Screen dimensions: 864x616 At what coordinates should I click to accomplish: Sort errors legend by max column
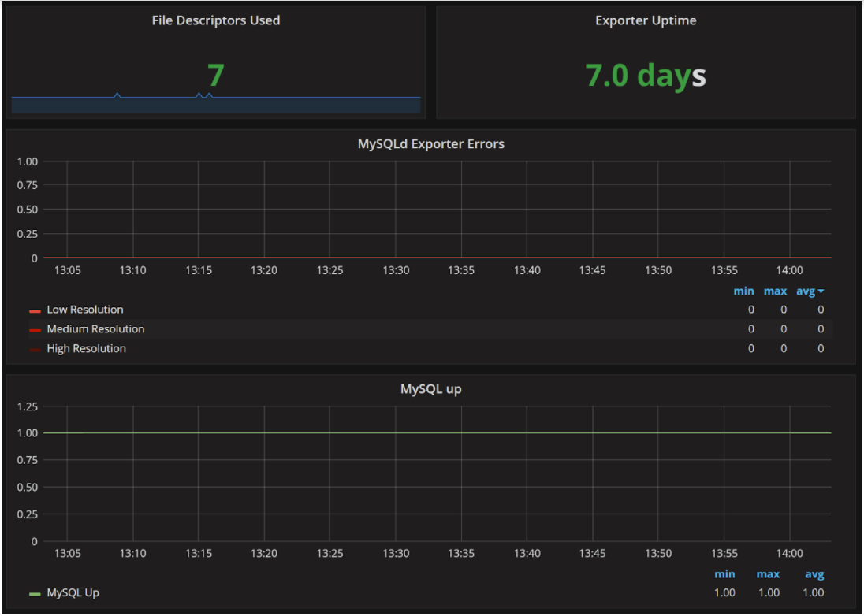point(775,291)
